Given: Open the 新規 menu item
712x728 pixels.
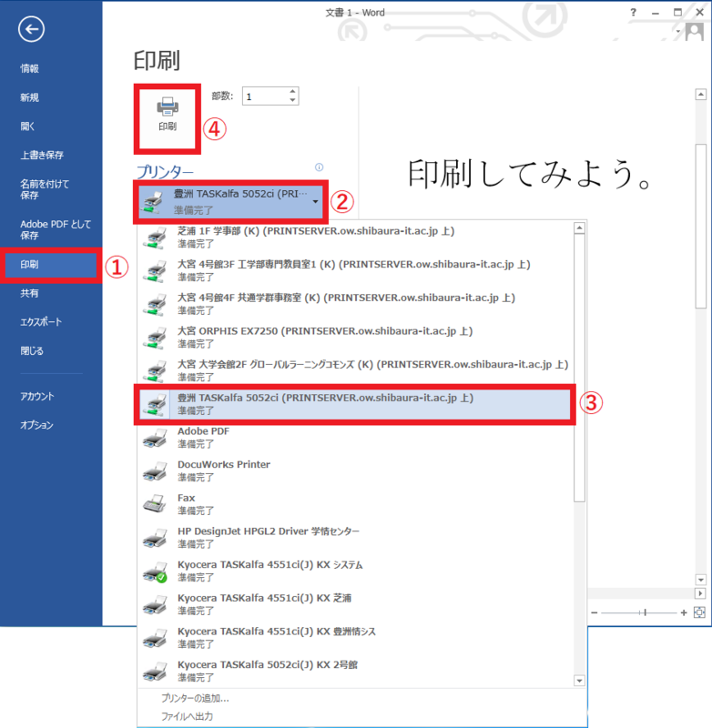Looking at the screenshot, I should click(x=29, y=97).
